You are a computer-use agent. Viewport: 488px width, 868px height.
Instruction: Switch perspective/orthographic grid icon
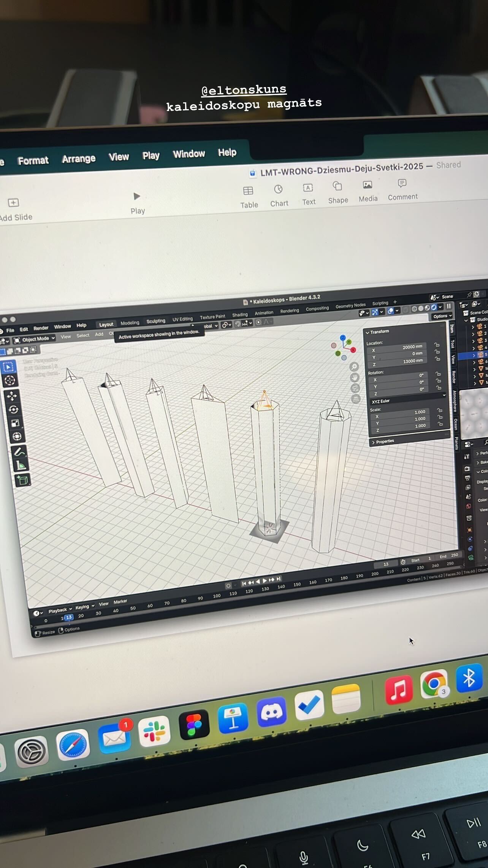tap(356, 399)
